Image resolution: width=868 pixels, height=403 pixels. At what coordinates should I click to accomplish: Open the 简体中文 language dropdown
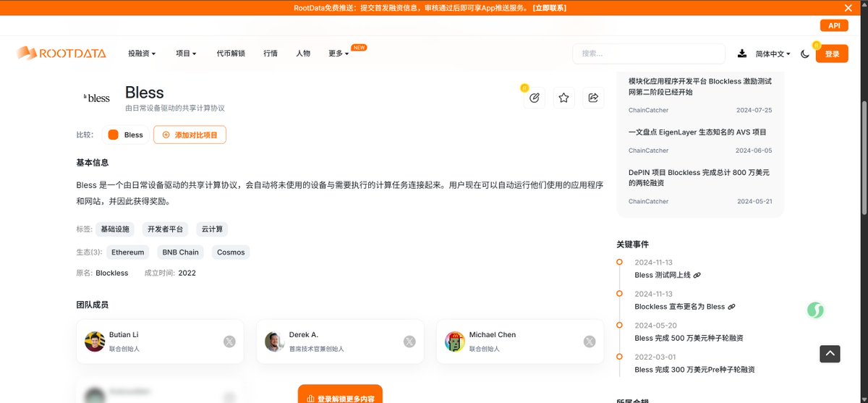[773, 54]
